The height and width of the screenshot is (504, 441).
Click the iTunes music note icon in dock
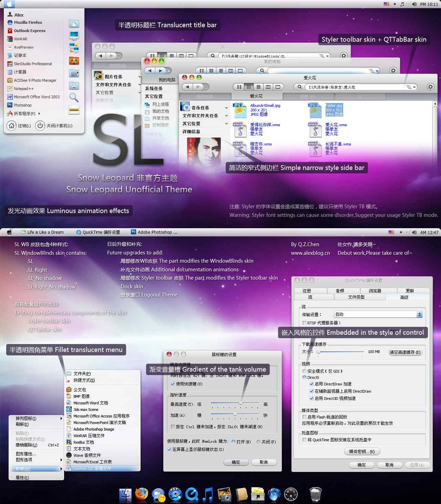tap(207, 494)
